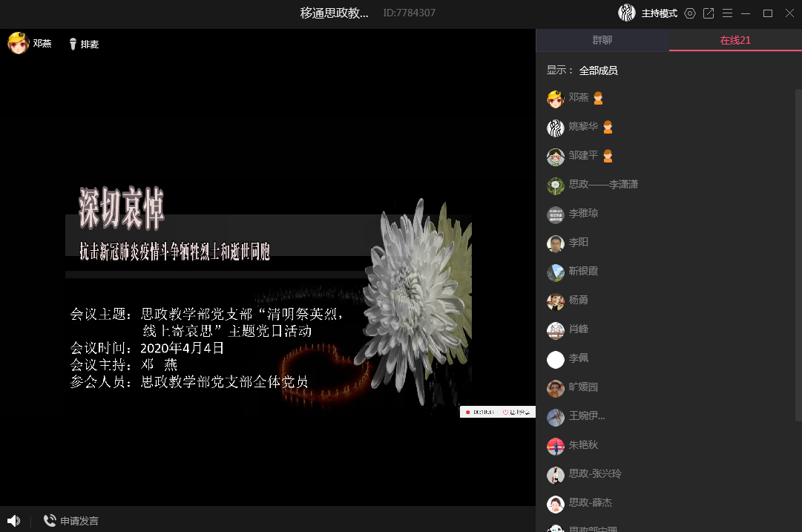
Task: Click the orange admin badge next to 姚黎华
Action: pyautogui.click(x=608, y=127)
